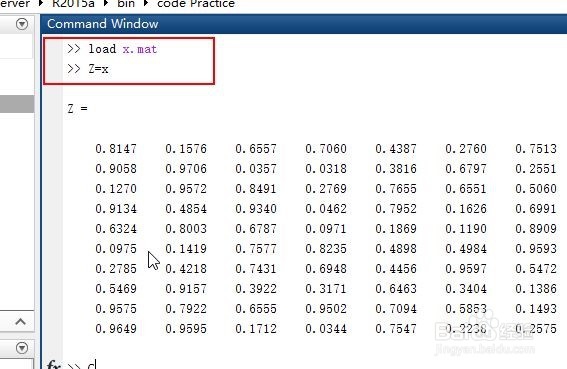This screenshot has width=567, height=369.
Task: Click matrix value 0.9058
Action: (116, 169)
